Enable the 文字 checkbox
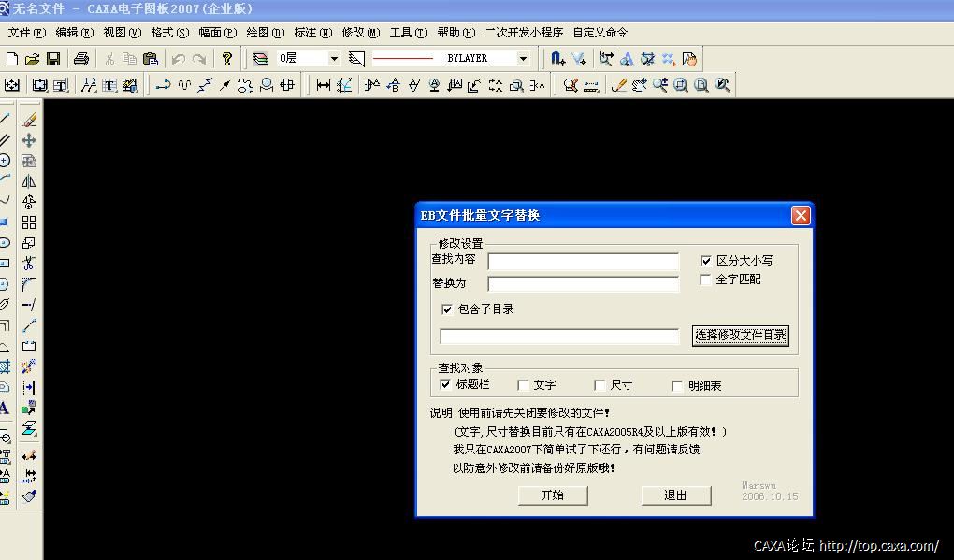The width and height of the screenshot is (954, 560). (523, 385)
